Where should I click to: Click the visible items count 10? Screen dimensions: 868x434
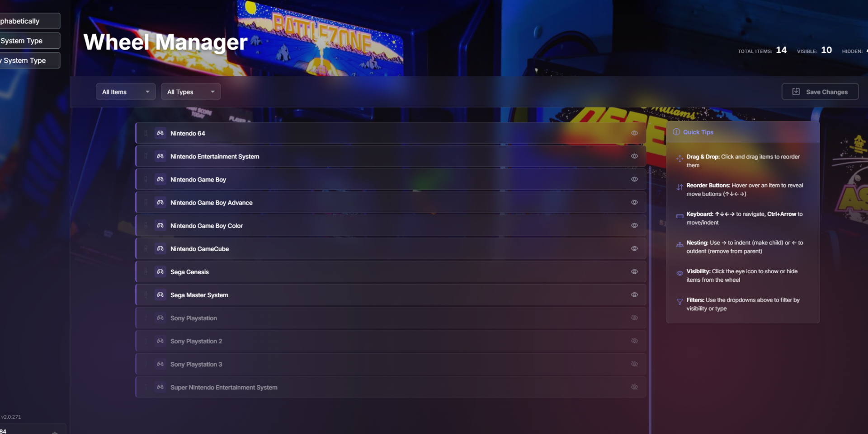(826, 50)
